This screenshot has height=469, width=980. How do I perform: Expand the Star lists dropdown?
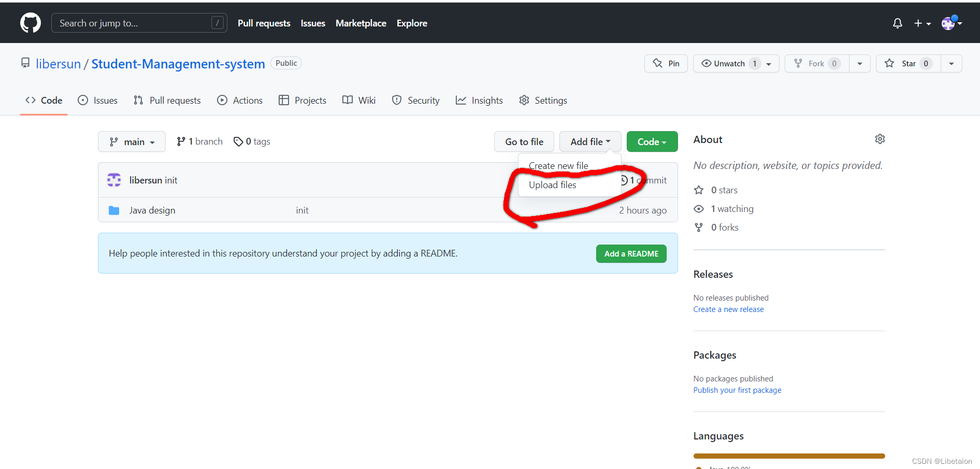click(x=952, y=64)
